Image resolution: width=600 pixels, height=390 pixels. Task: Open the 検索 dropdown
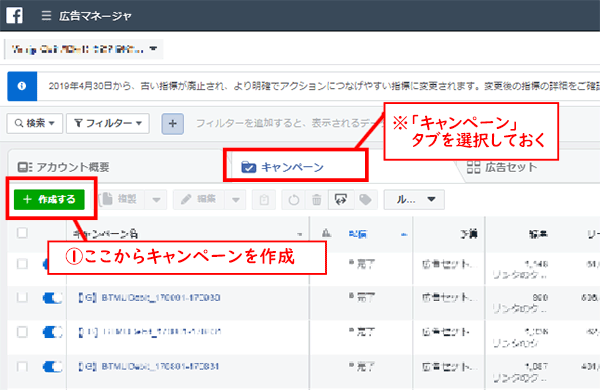(35, 123)
